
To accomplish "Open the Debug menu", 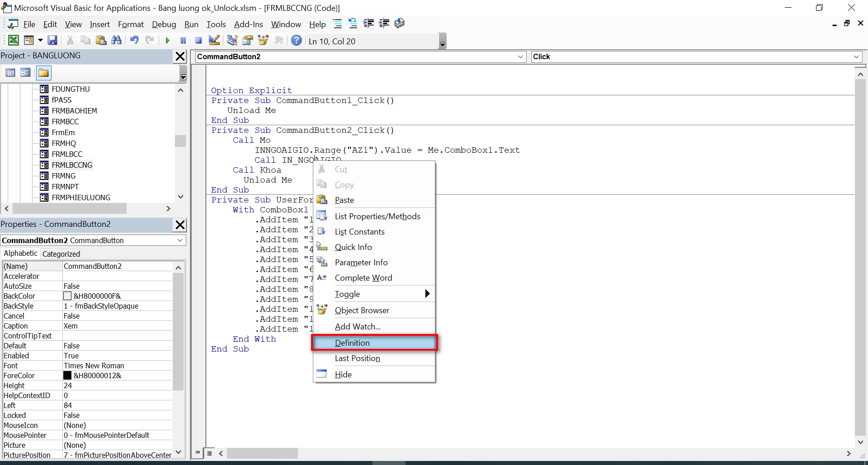I will [164, 24].
